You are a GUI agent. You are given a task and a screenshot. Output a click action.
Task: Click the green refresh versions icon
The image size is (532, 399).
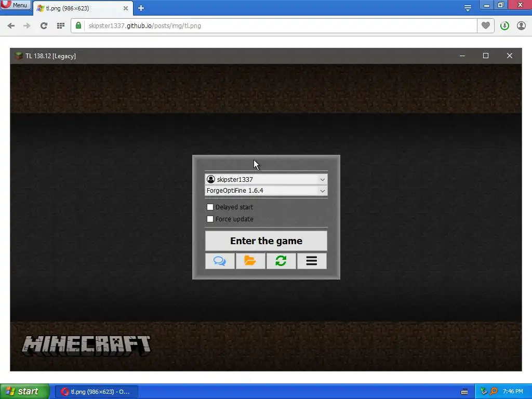tap(281, 261)
